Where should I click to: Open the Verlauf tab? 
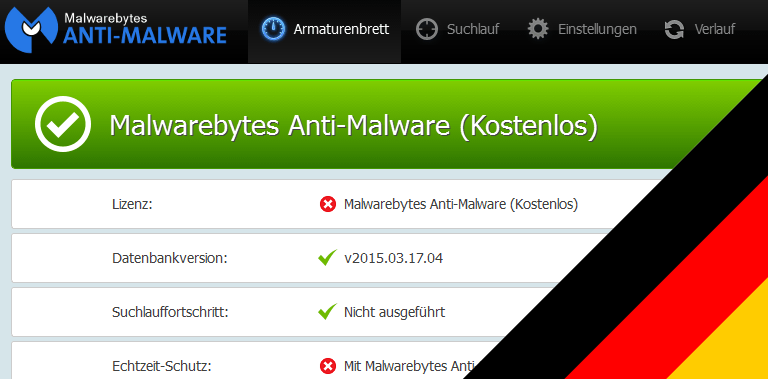pyautogui.click(x=699, y=31)
